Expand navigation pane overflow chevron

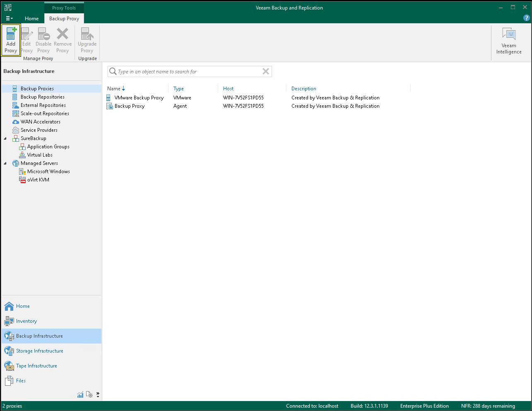tap(98, 395)
